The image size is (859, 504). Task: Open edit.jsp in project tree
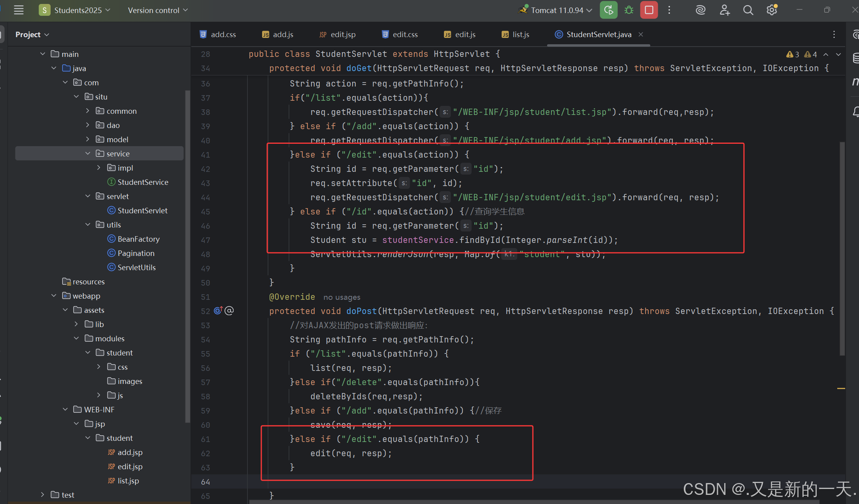125,466
